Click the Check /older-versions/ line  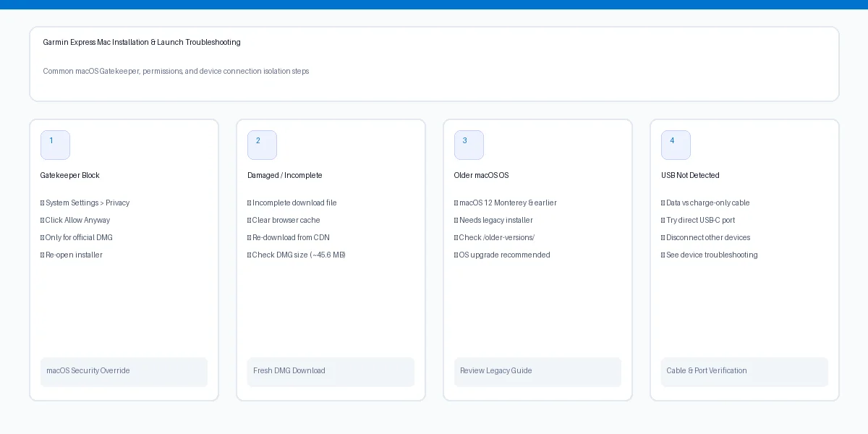(x=495, y=238)
